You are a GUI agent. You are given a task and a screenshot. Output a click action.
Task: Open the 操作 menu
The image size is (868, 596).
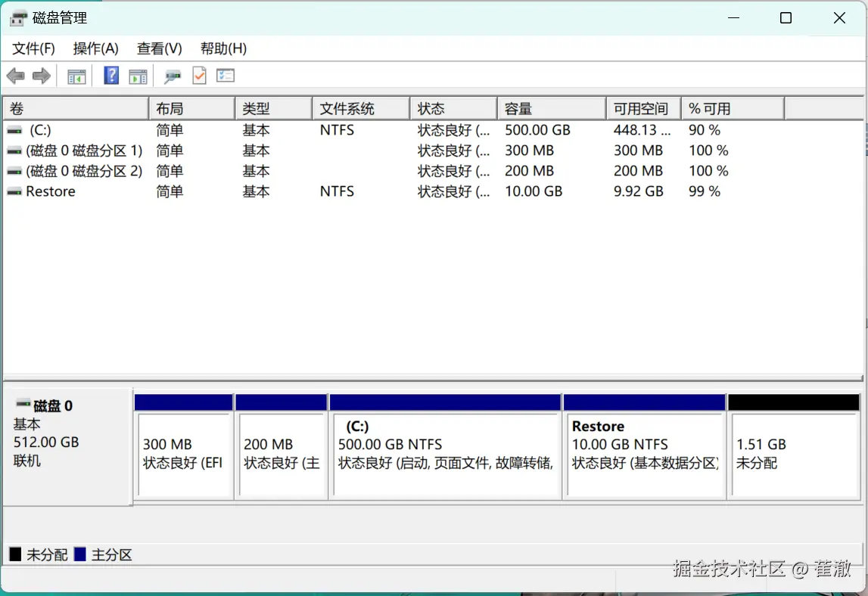[95, 48]
